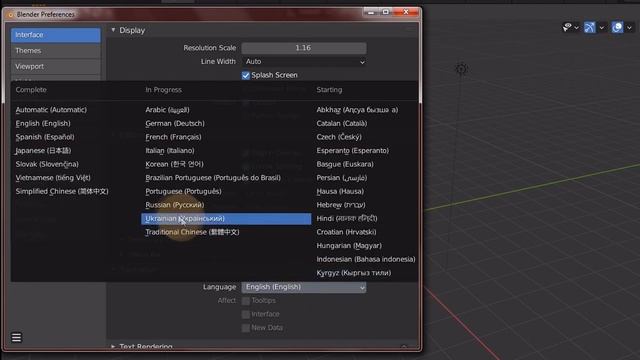Choose Hungarian (Magyar) language
This screenshot has height=360, width=640.
click(x=349, y=246)
